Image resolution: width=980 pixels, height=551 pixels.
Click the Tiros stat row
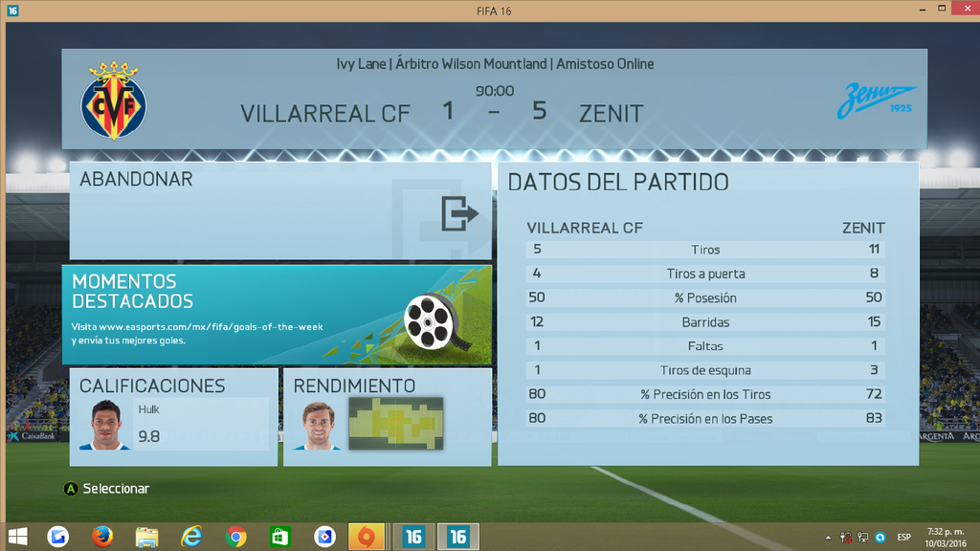coord(705,250)
